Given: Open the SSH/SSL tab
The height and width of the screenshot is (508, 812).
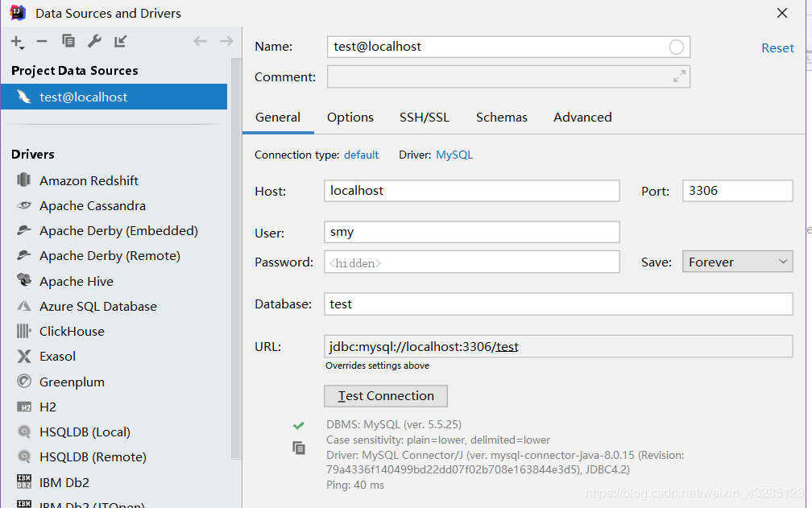Looking at the screenshot, I should 424,118.
